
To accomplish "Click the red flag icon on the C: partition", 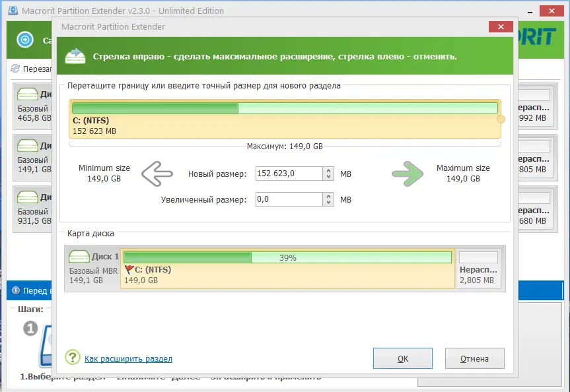I will tap(129, 269).
